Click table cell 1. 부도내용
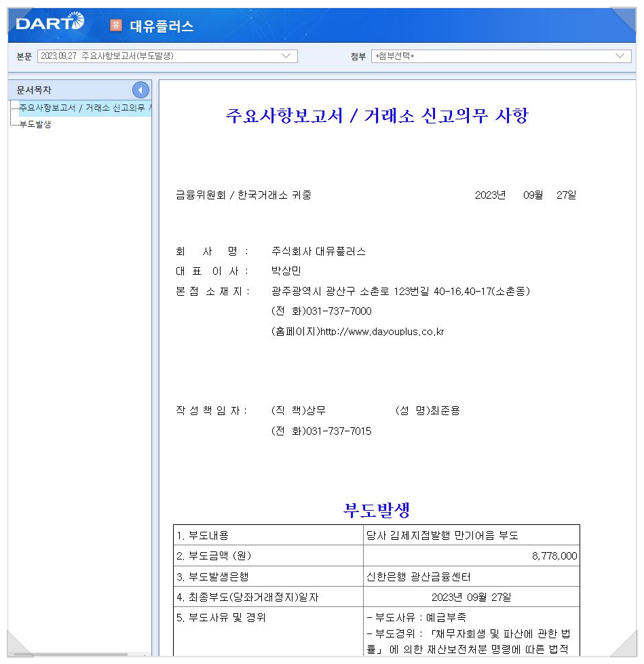 (268, 535)
